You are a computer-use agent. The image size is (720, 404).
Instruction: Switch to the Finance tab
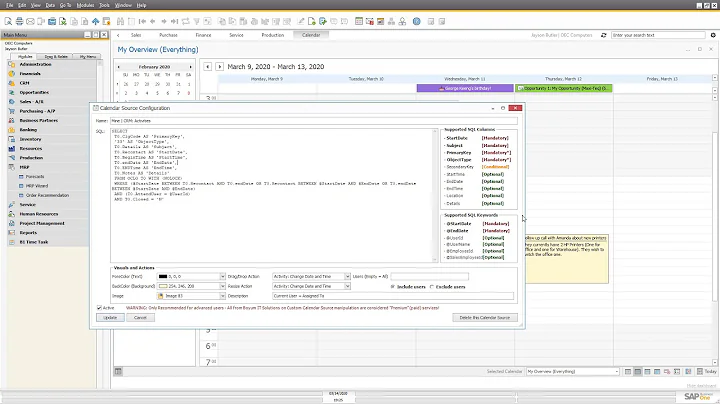[203, 35]
